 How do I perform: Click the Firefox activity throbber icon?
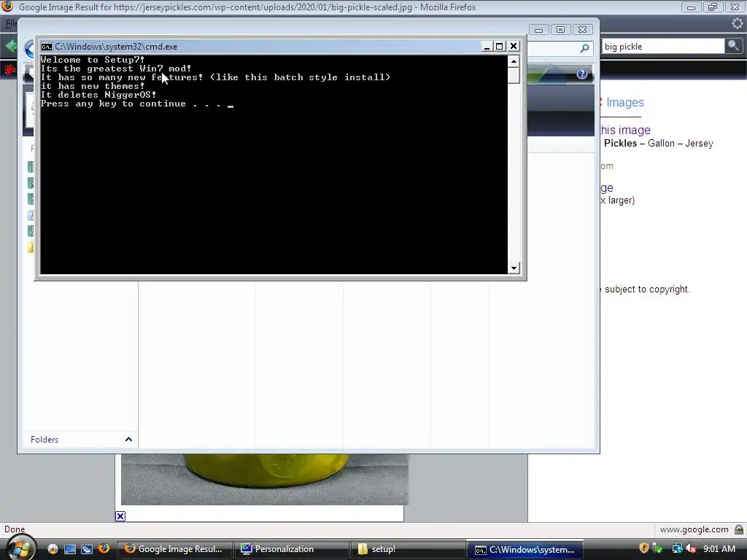point(738,23)
